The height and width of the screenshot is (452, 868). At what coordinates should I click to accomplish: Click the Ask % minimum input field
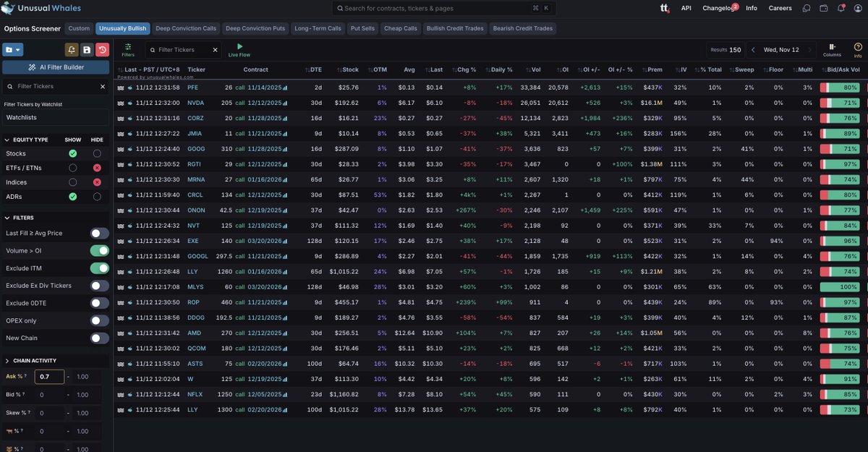pos(49,377)
